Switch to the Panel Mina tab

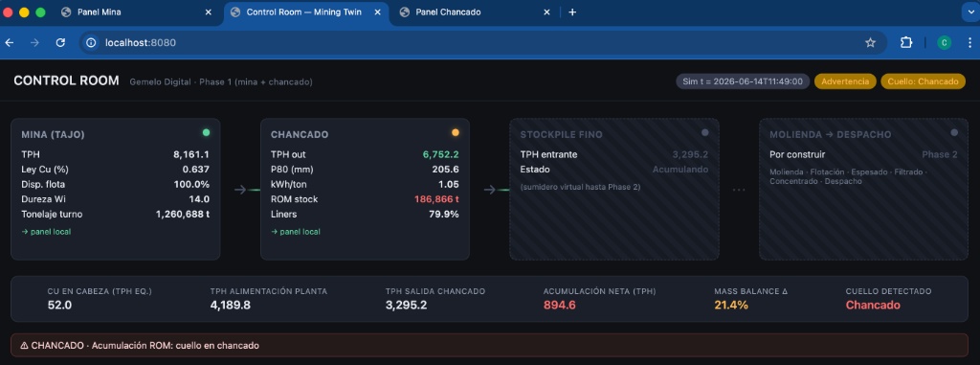coord(137,11)
